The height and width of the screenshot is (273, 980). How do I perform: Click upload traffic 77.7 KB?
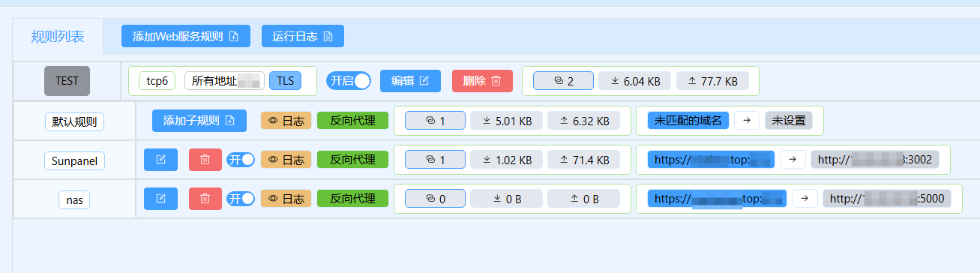[x=712, y=81]
